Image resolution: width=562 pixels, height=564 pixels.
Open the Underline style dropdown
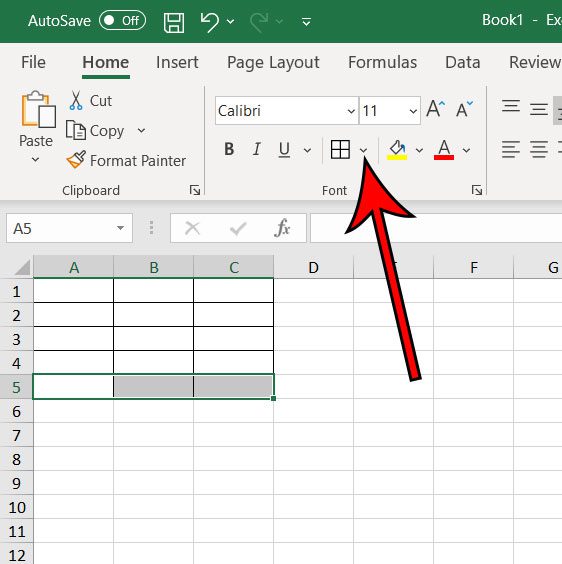[x=307, y=150]
